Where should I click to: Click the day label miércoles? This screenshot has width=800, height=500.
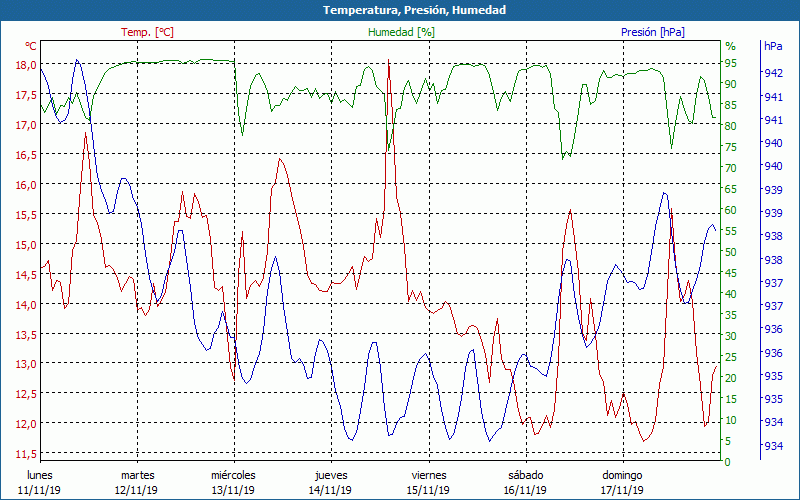click(234, 475)
